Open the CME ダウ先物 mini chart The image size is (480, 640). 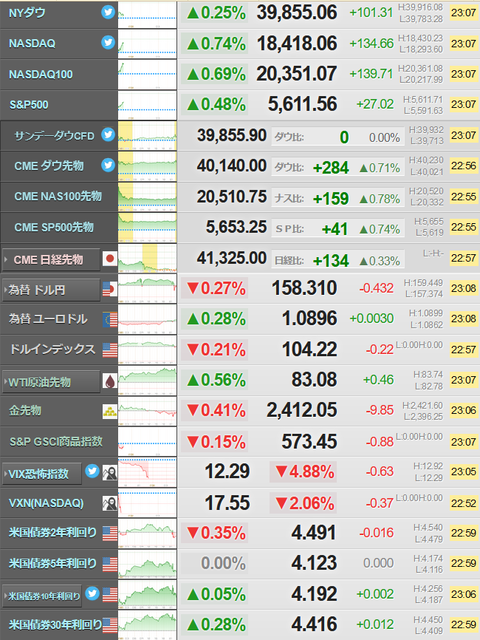pyautogui.click(x=147, y=167)
